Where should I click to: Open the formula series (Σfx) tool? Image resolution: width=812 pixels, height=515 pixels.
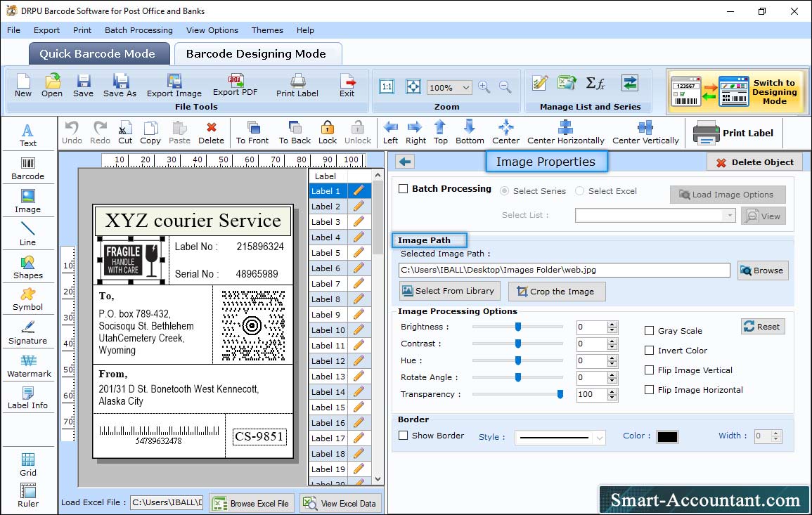[x=595, y=84]
